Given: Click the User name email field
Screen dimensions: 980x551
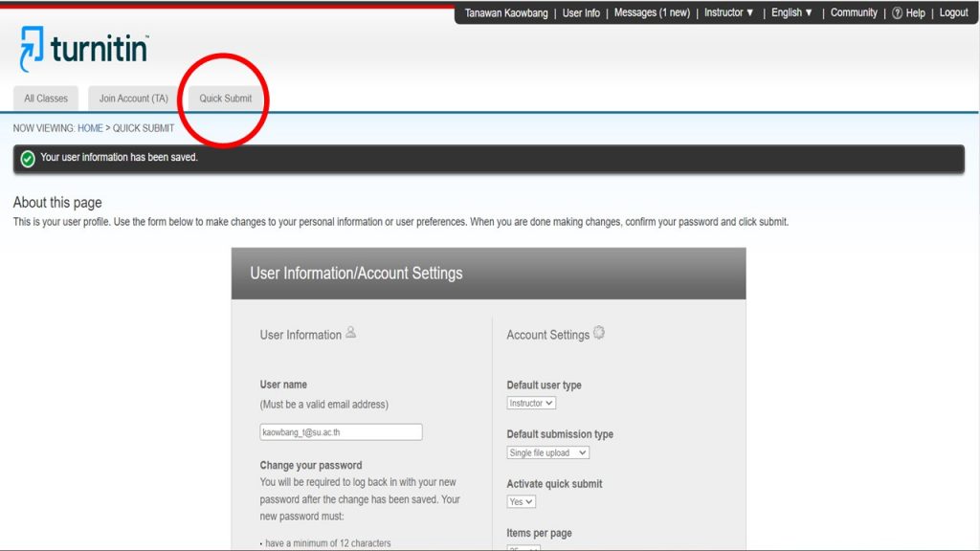Looking at the screenshot, I should click(342, 432).
